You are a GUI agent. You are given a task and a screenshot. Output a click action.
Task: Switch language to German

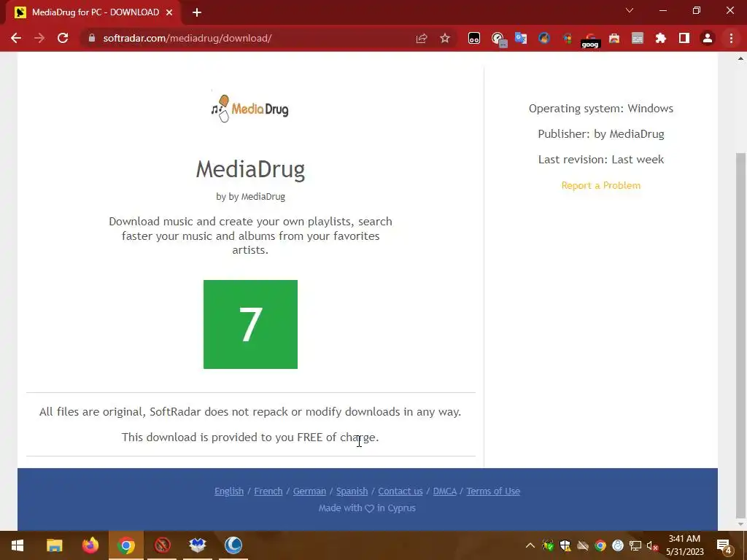point(309,491)
